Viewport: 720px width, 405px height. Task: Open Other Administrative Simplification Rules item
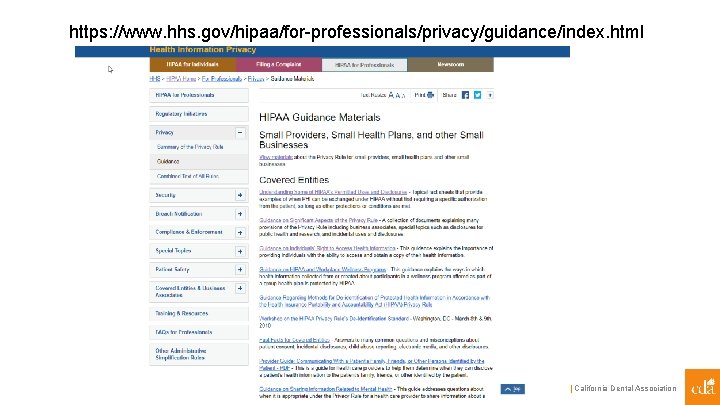(x=199, y=354)
